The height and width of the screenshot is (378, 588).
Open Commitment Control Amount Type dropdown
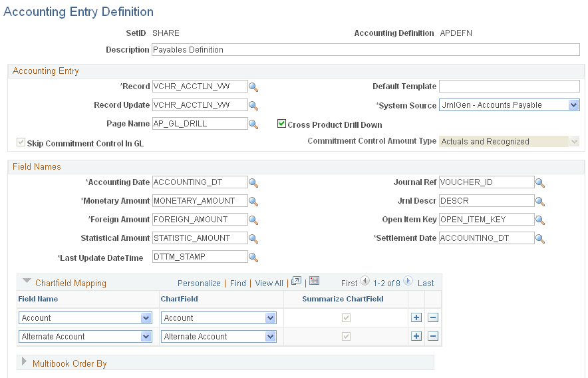[x=510, y=142]
